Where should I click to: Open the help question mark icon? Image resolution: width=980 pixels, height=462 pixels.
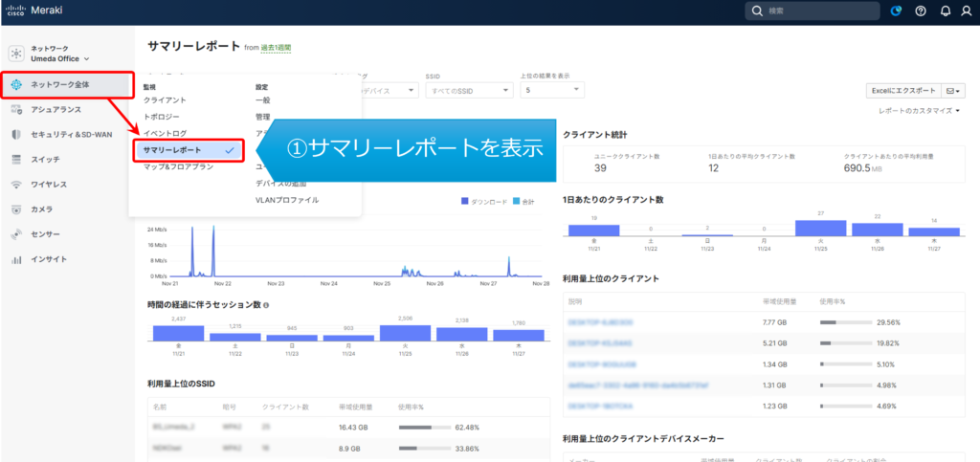[921, 11]
